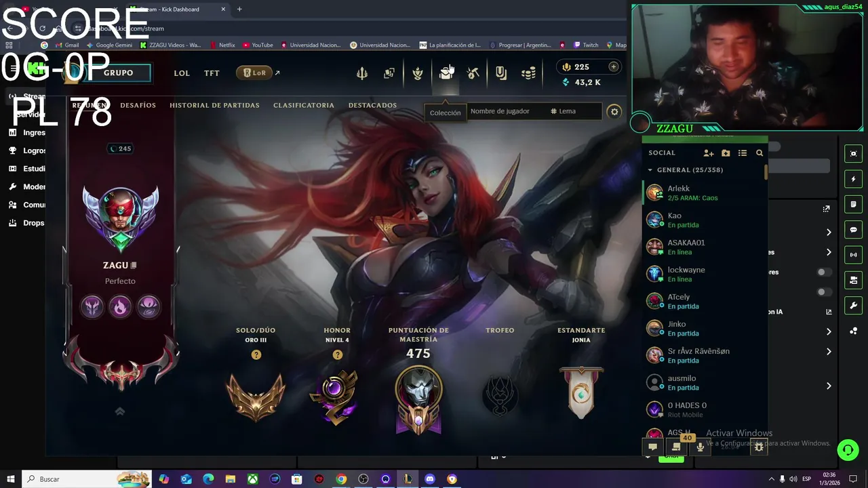This screenshot has height=488, width=868.
Task: Switch to HISTORIAL DE PARTIDAS tab
Action: click(x=214, y=105)
